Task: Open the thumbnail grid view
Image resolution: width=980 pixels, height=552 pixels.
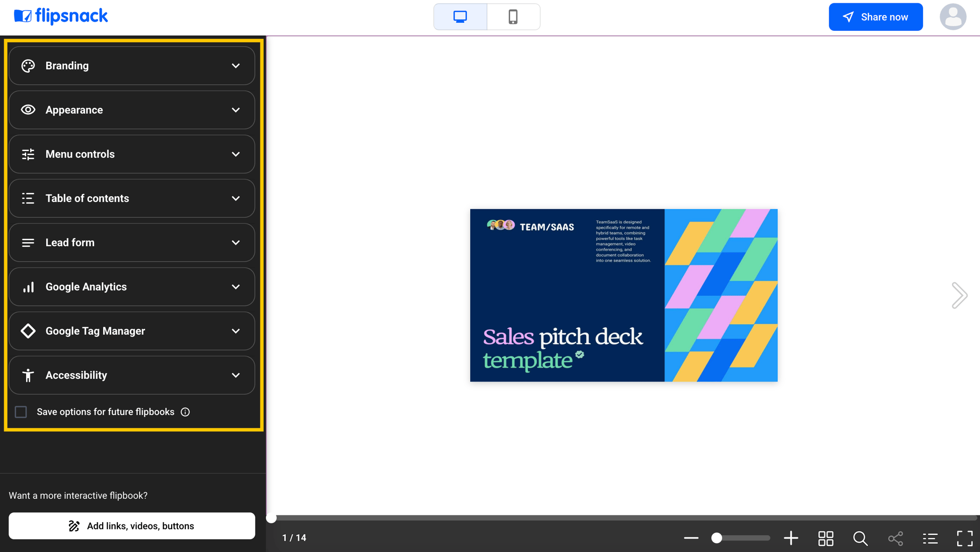Action: tap(825, 538)
